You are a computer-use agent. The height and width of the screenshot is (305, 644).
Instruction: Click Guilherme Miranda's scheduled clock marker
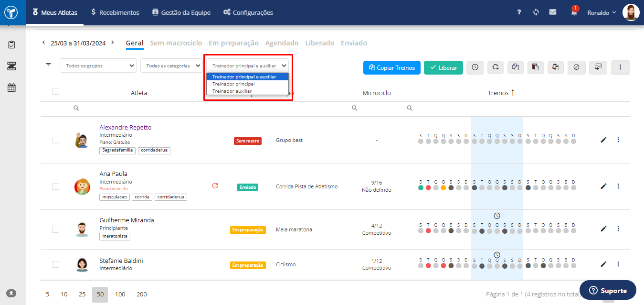[x=497, y=216]
